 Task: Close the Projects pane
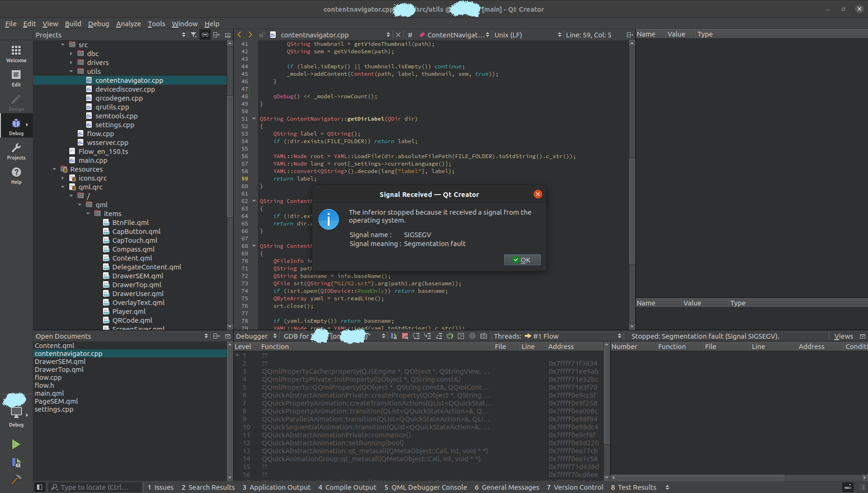pyautogui.click(x=228, y=35)
